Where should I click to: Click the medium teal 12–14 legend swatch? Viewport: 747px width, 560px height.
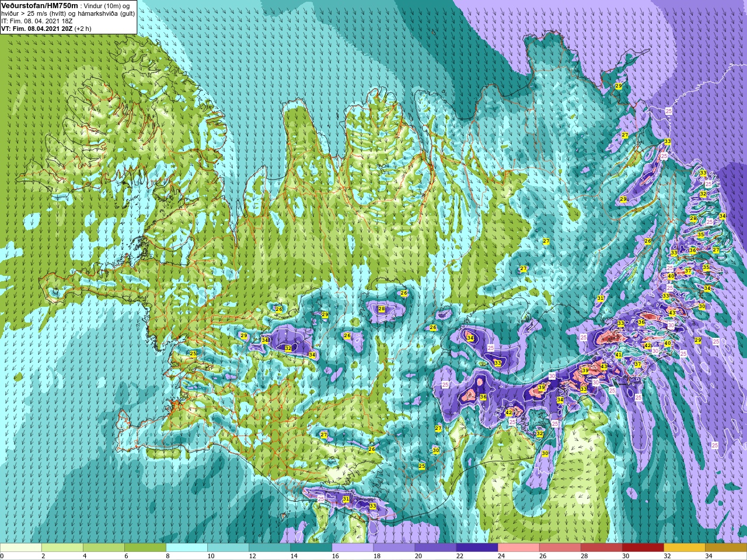[x=270, y=548]
